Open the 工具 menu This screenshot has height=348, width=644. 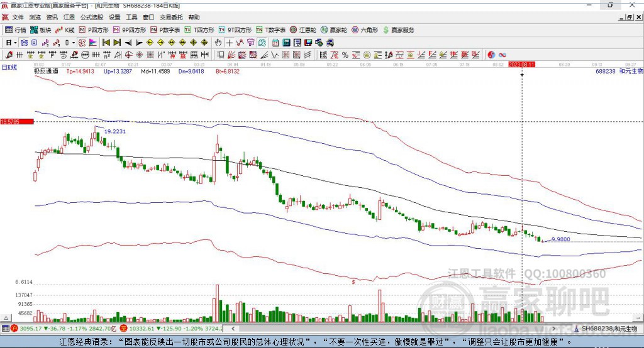(131, 17)
